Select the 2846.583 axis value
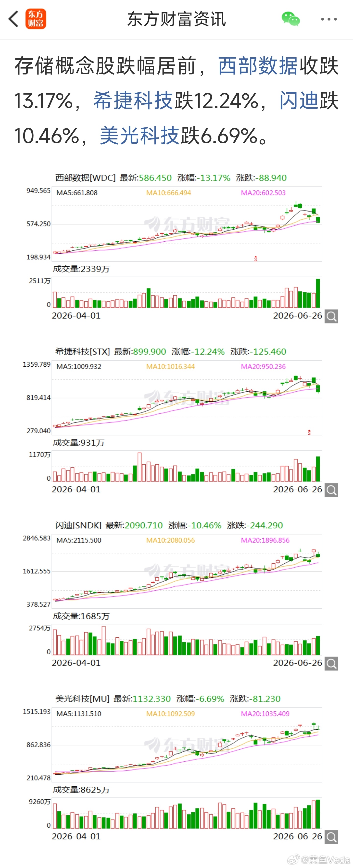 tap(37, 538)
